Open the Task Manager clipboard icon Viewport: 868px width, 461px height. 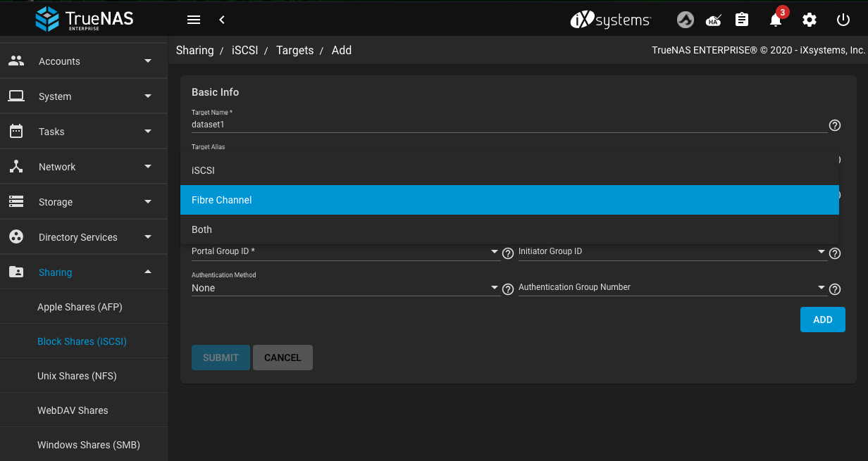coord(742,20)
